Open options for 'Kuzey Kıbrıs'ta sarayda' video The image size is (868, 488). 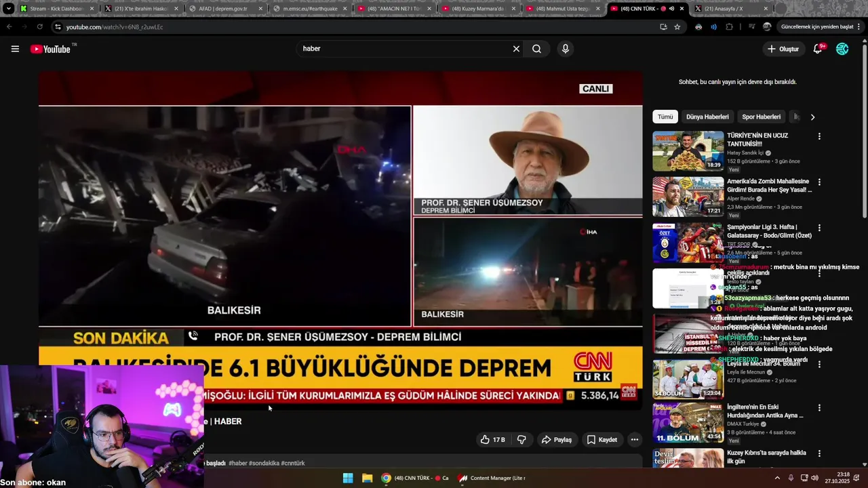819,453
